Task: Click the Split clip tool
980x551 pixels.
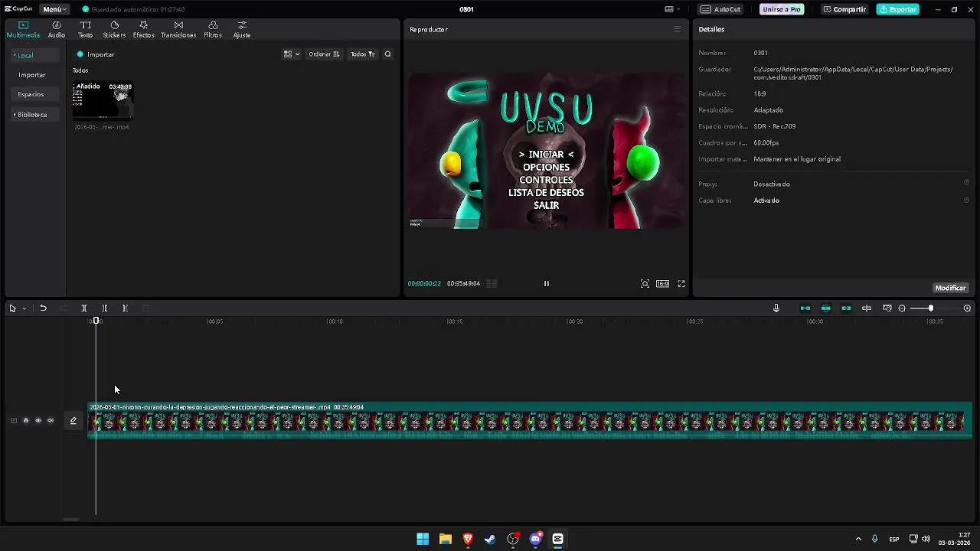Action: [84, 308]
